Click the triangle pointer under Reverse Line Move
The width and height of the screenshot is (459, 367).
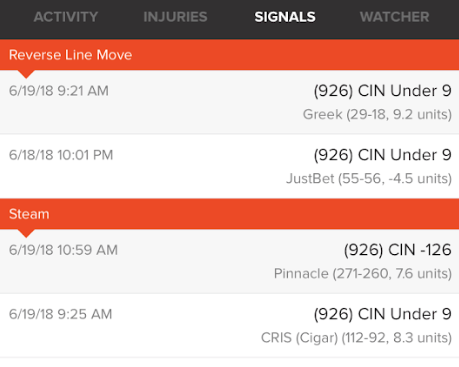(26, 74)
